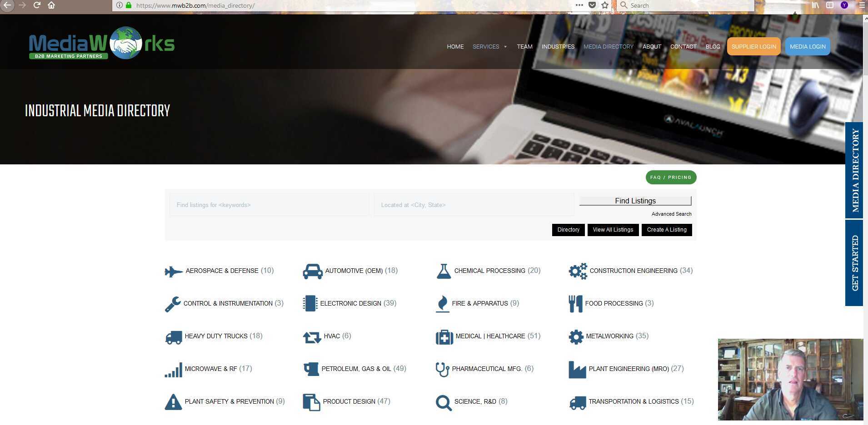This screenshot has width=868, height=425.
Task: Click the Electronic Design chip icon
Action: (310, 304)
